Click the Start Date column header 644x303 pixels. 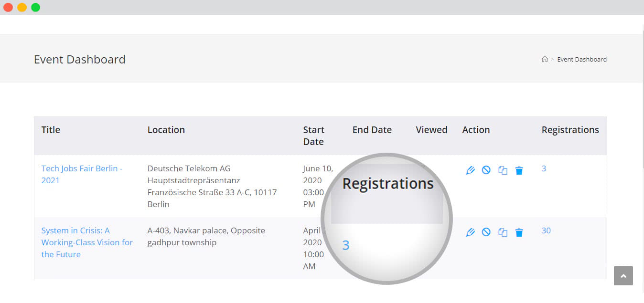[x=313, y=136]
